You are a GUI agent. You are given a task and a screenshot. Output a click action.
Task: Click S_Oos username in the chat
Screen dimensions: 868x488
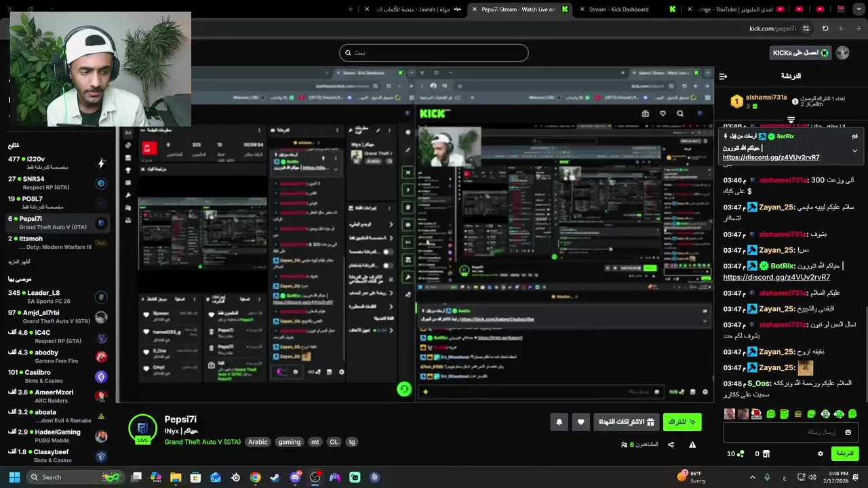coord(759,384)
